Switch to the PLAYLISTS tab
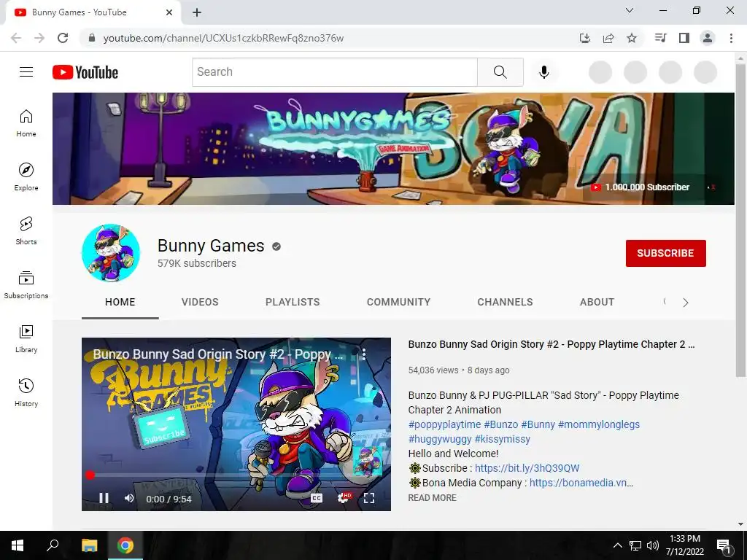747x560 pixels. pos(293,302)
